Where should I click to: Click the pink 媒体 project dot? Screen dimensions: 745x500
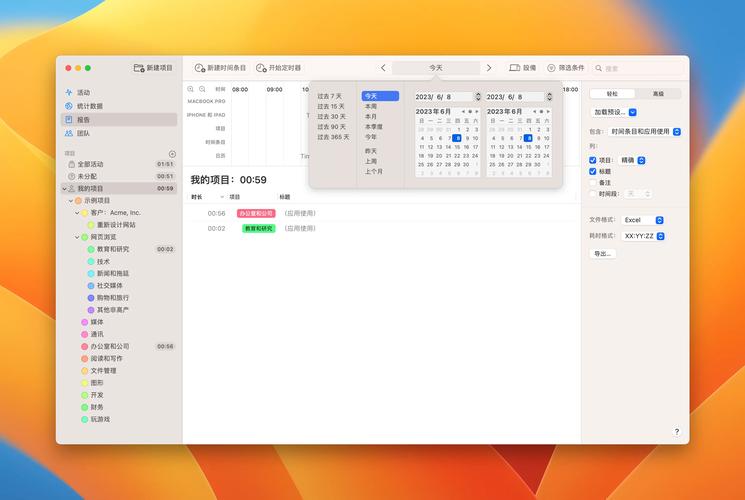pyautogui.click(x=85, y=322)
